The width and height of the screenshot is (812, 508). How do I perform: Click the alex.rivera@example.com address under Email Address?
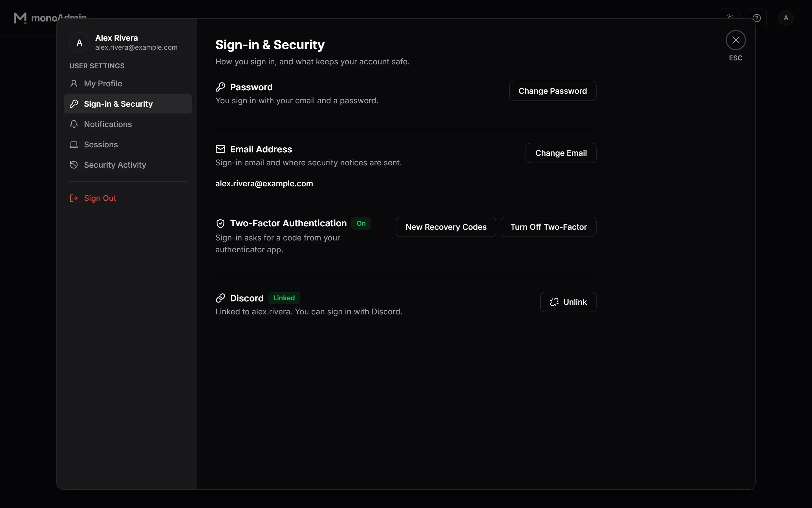coord(264,183)
